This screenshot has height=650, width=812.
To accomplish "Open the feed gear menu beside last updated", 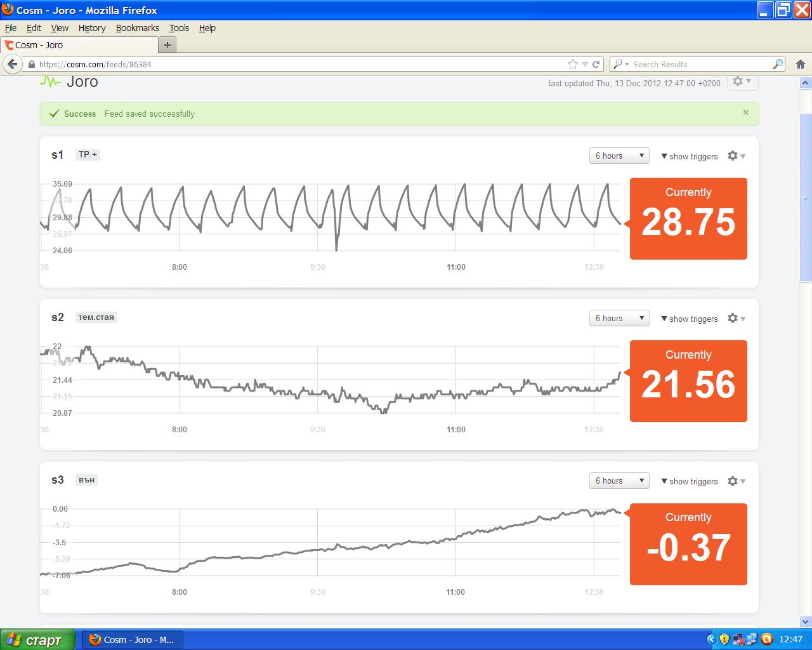I will tap(741, 82).
